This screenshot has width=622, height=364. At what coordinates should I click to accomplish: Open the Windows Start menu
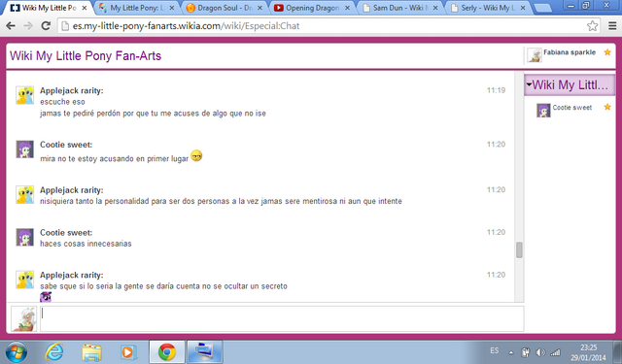coord(17,352)
